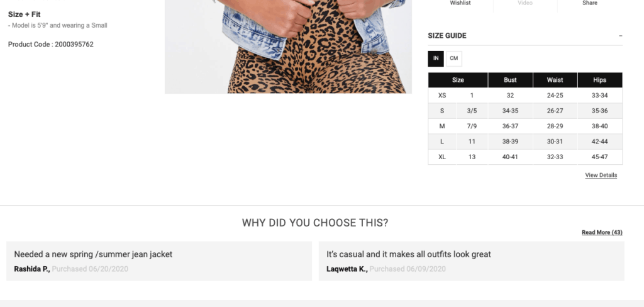Select the M size row
The image size is (644, 307).
(x=525, y=126)
